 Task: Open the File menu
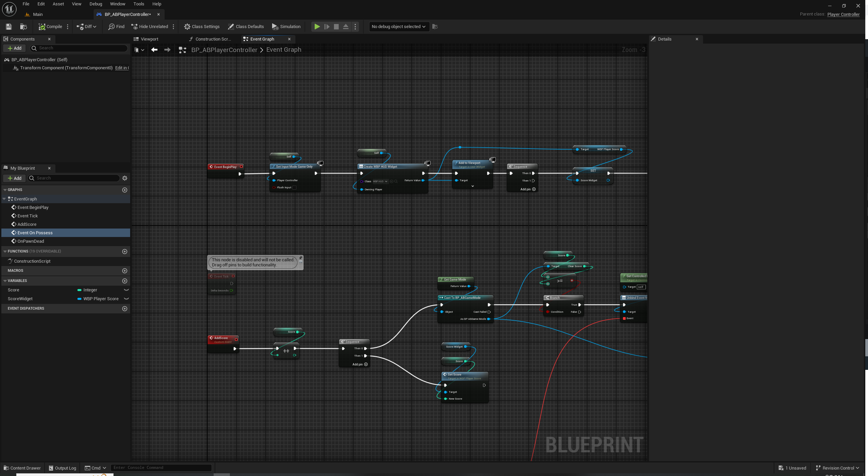click(x=26, y=4)
